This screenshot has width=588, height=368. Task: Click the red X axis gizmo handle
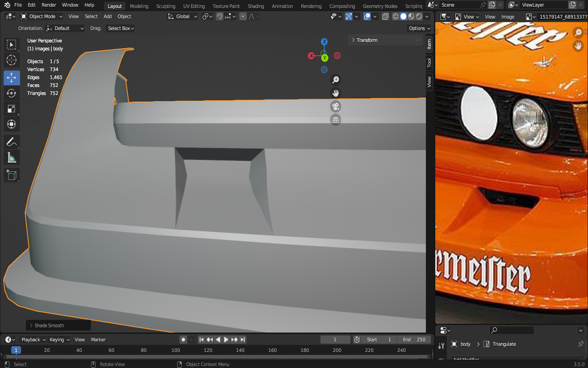pyautogui.click(x=311, y=56)
